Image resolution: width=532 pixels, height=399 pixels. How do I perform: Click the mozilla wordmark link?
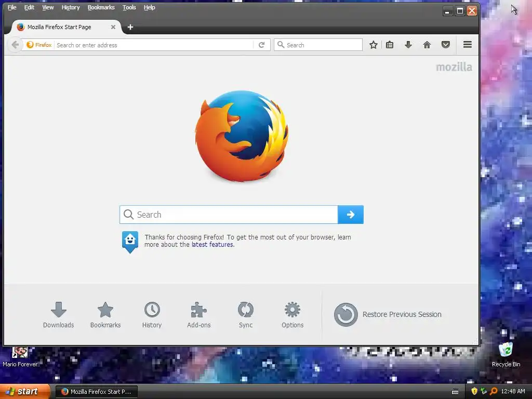tap(454, 67)
